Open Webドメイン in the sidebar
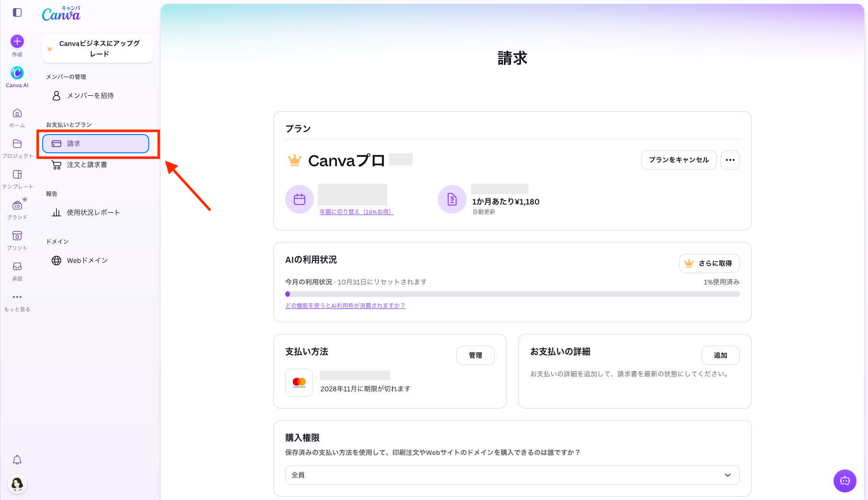 (96, 261)
